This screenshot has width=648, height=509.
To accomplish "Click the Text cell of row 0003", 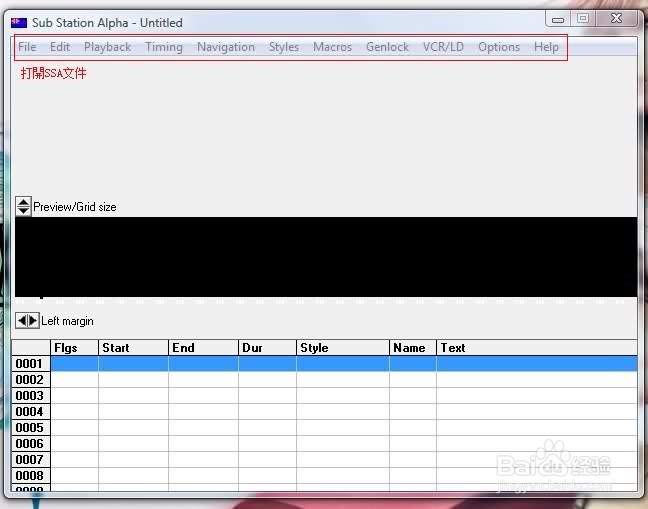I will click(x=537, y=396).
